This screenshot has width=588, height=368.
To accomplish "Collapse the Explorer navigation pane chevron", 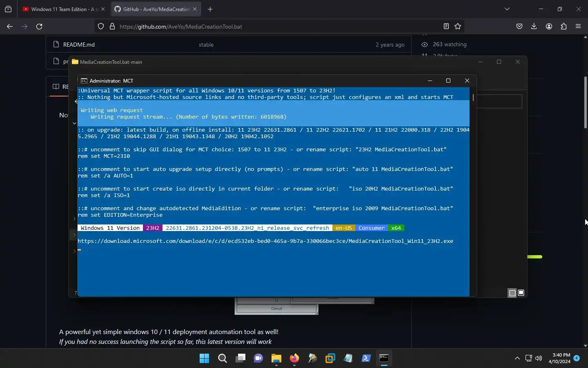I will (74, 123).
